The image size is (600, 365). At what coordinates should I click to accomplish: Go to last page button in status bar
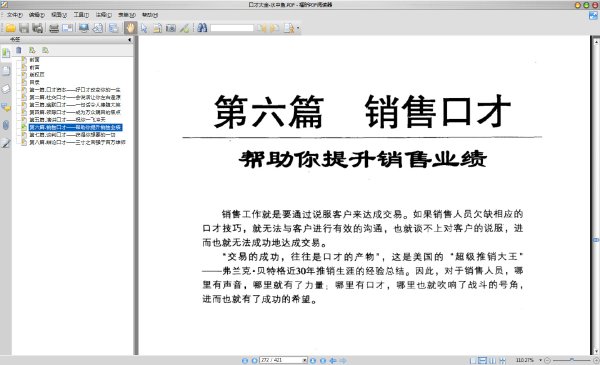(x=323, y=360)
